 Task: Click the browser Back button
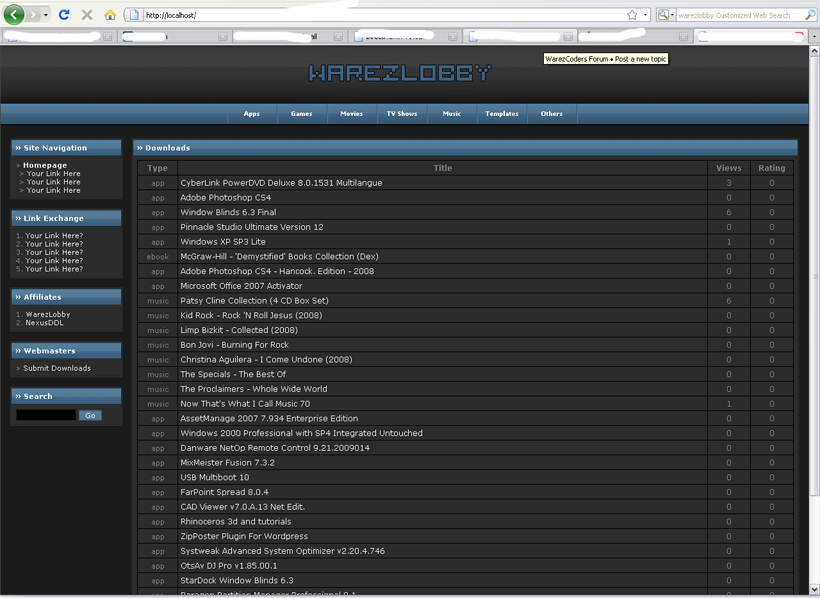14,15
